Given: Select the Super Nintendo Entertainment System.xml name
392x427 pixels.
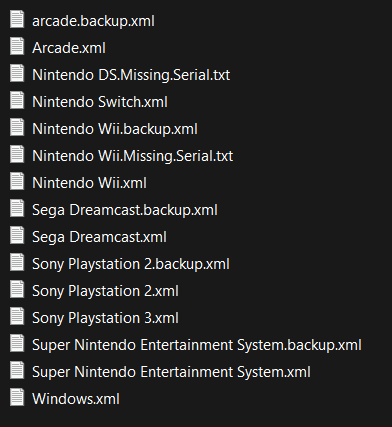Looking at the screenshot, I should tap(171, 372).
